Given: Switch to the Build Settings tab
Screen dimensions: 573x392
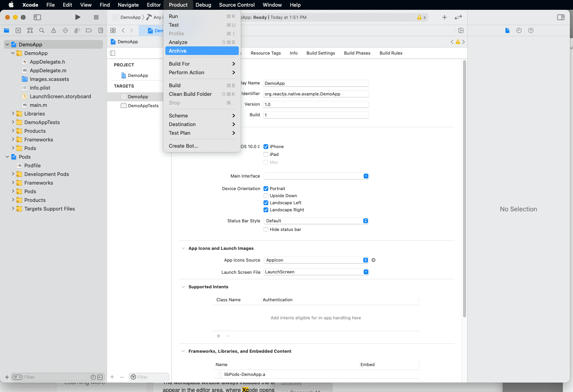Looking at the screenshot, I should coord(321,53).
